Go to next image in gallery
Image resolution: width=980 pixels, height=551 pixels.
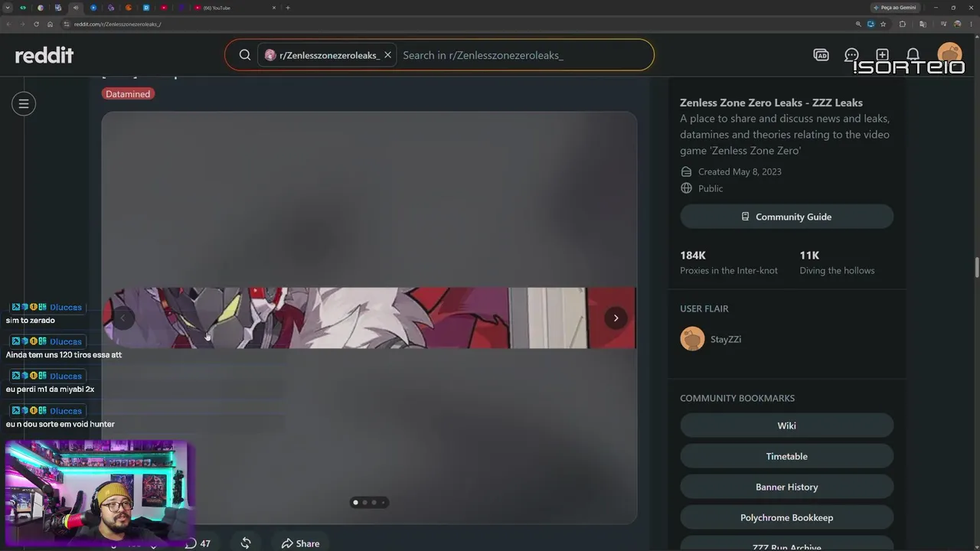(616, 318)
